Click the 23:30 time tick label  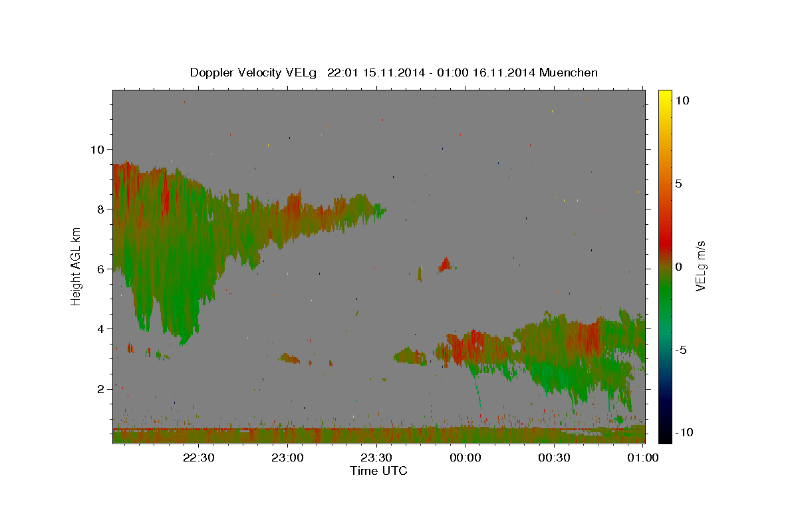(376, 458)
